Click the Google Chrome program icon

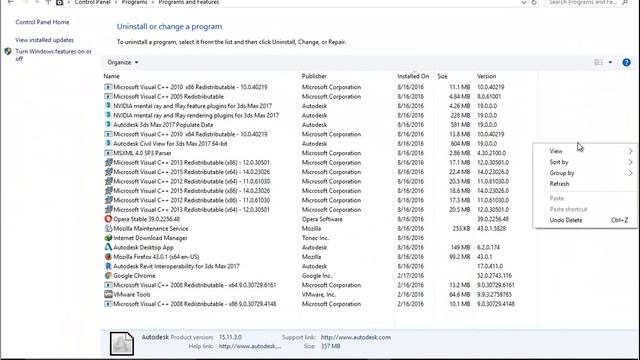pos(108,276)
